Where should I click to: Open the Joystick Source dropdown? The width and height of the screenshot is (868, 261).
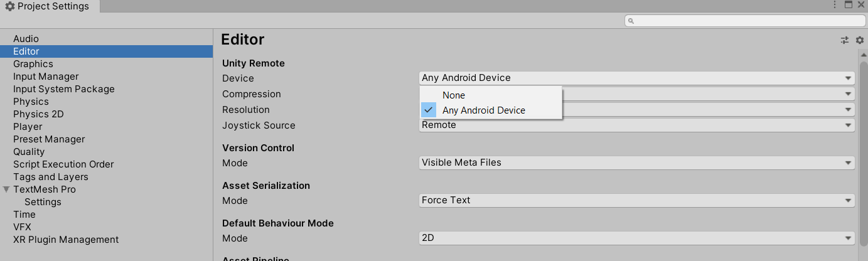click(636, 125)
